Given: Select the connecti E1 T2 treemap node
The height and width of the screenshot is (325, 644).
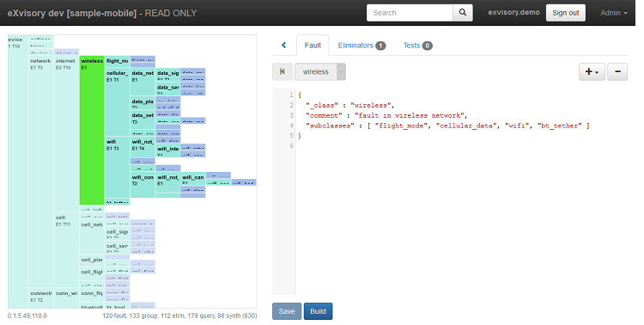Looking at the screenshot, I should [x=41, y=297].
